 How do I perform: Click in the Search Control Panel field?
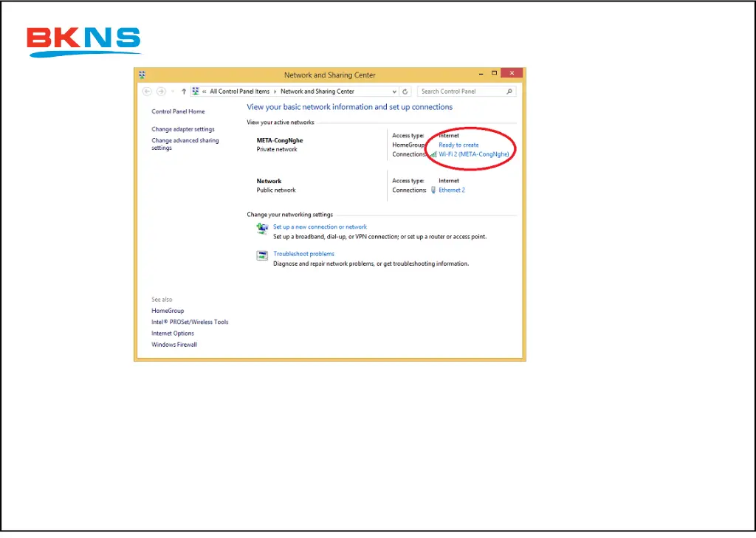click(x=461, y=92)
